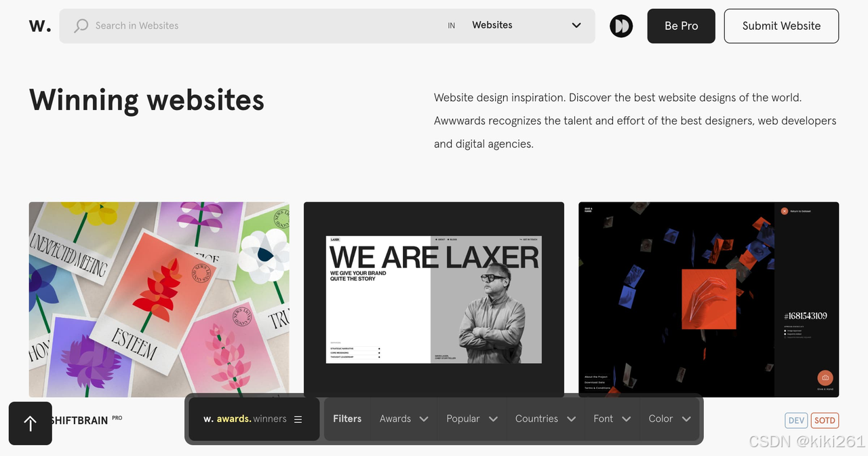This screenshot has height=456, width=868.
Task: Open the Popular sort dropdown
Action: (472, 419)
